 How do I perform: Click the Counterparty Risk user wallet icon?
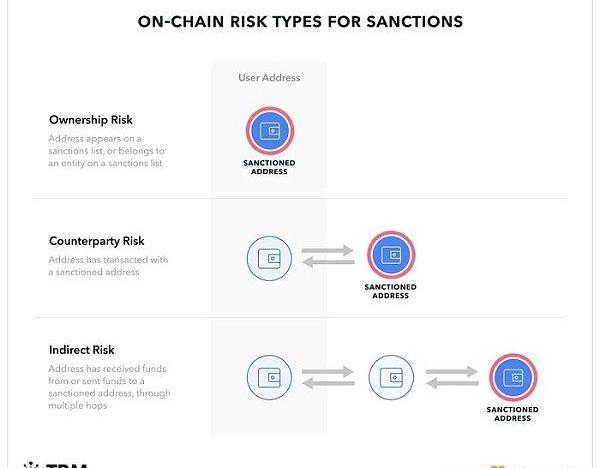coord(269,258)
